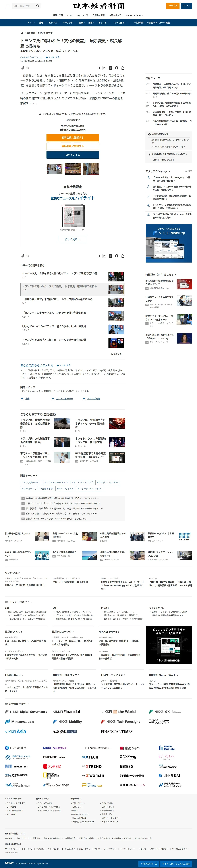The image size is (197, 868).
Task: Open the 朝刊・夕刊 menu item
Action: tap(58, 15)
